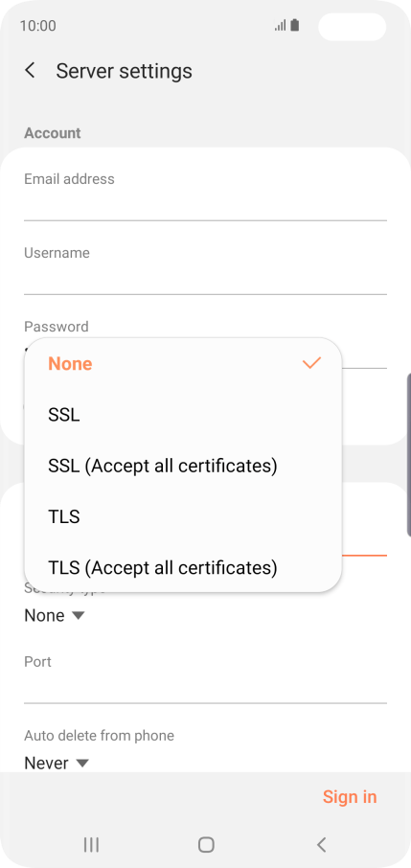Open recent apps from navigation bar

coord(91,844)
